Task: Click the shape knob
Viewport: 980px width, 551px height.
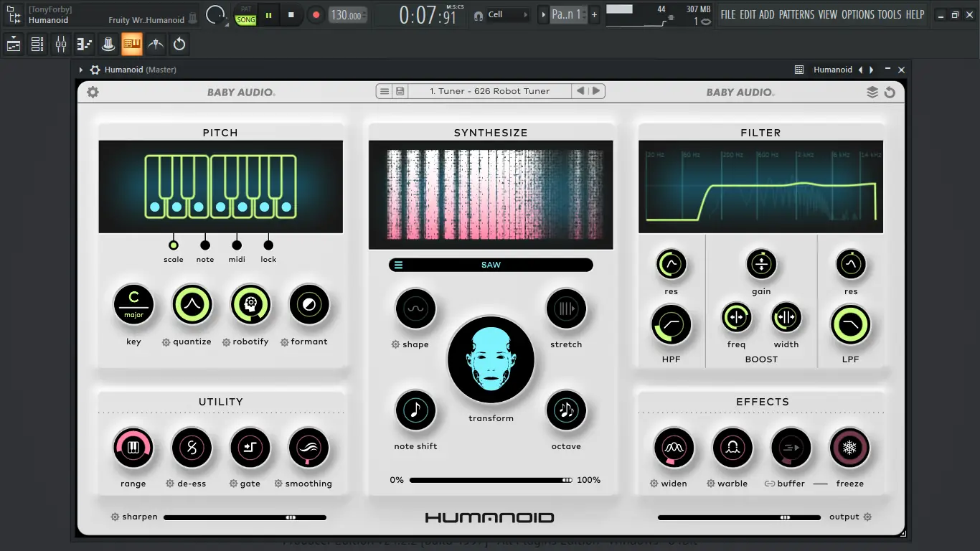Action: (415, 309)
